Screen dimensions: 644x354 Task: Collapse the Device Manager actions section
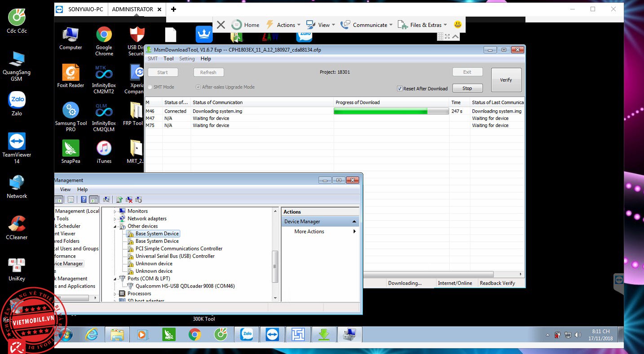(x=354, y=222)
